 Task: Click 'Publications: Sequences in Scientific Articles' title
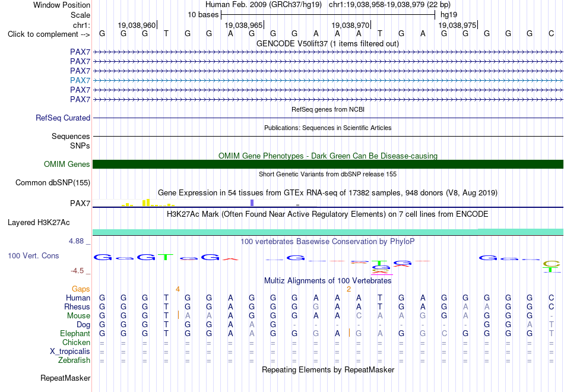tap(328, 128)
